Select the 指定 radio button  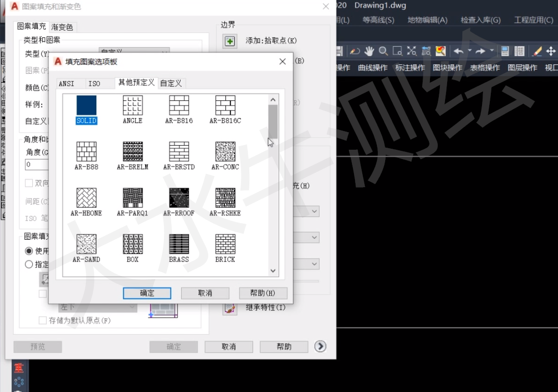tap(29, 264)
